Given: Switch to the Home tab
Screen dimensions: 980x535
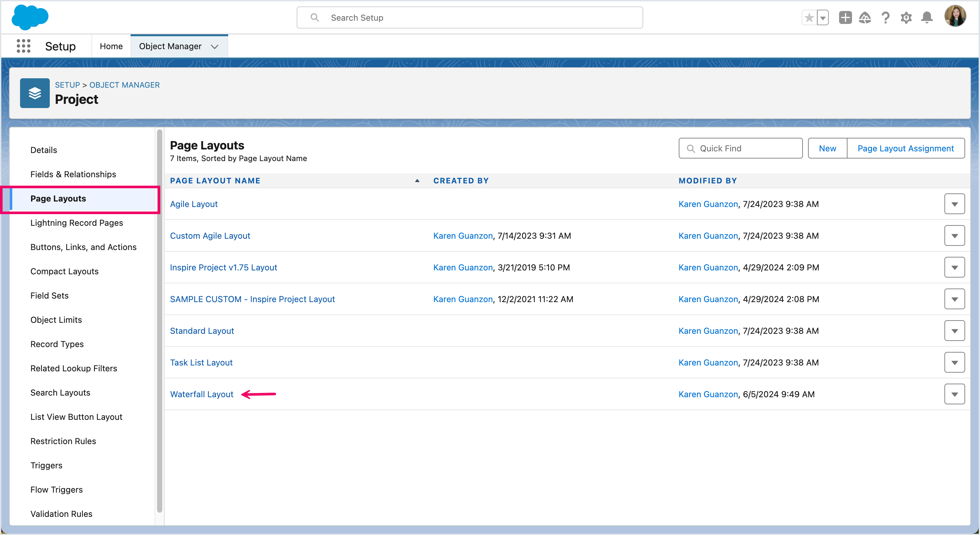Looking at the screenshot, I should [111, 46].
